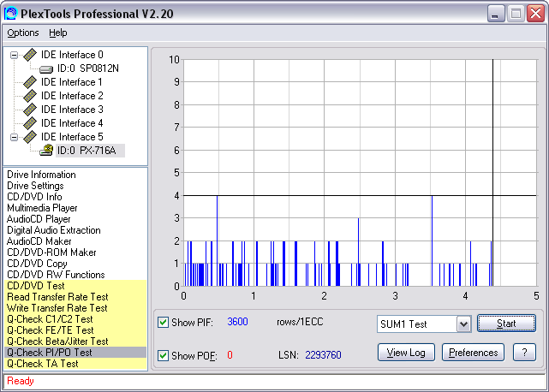549x392 pixels.
Task: Click the question mark help button
Action: point(524,353)
